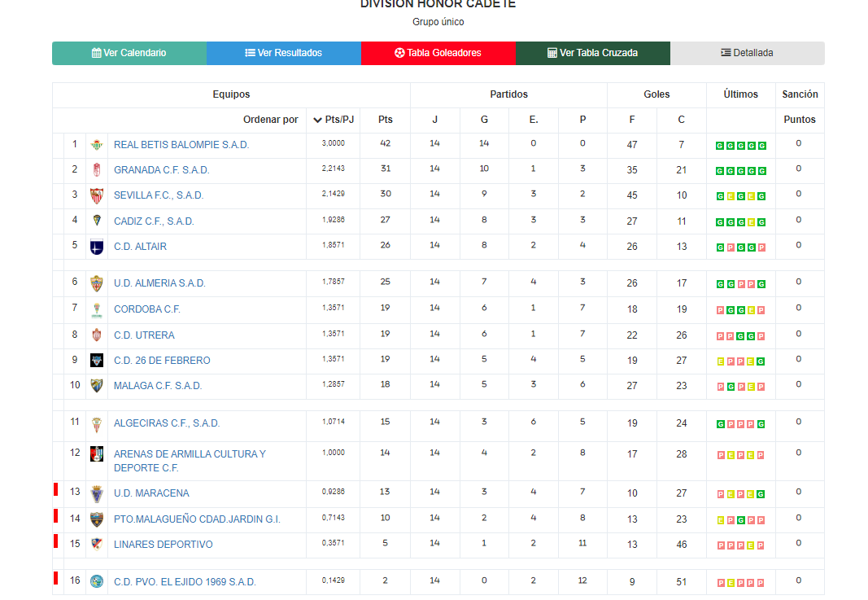Click Sevilla goals for value 45

pos(632,195)
